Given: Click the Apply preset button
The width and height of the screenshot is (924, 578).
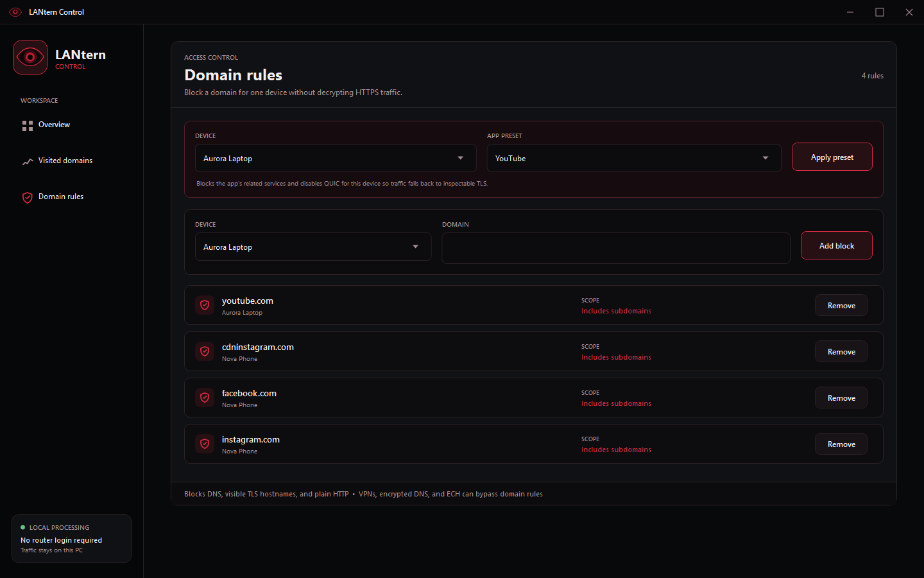Looking at the screenshot, I should click(832, 157).
